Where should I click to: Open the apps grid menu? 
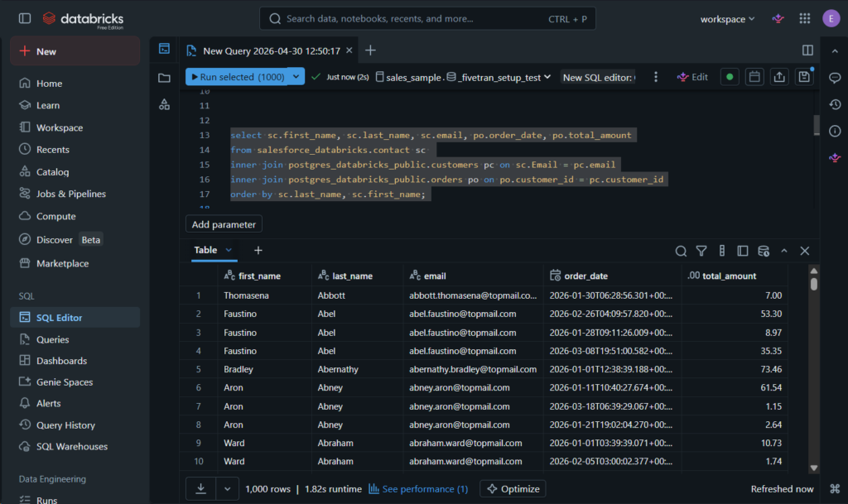805,19
